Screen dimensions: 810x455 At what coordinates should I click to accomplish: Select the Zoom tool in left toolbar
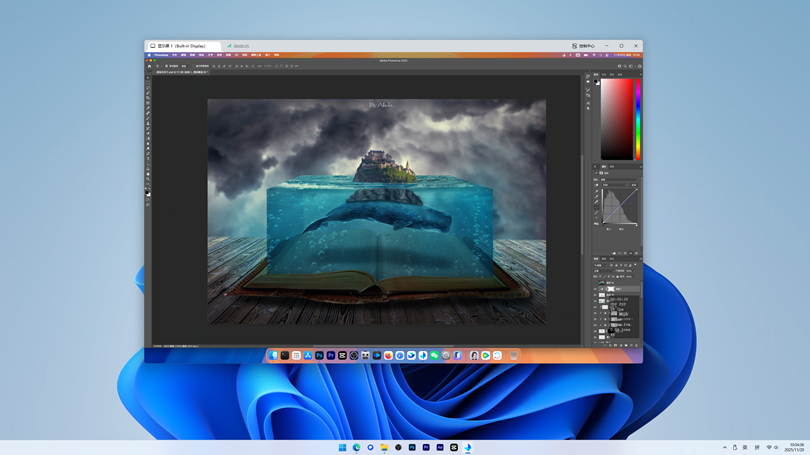149,181
